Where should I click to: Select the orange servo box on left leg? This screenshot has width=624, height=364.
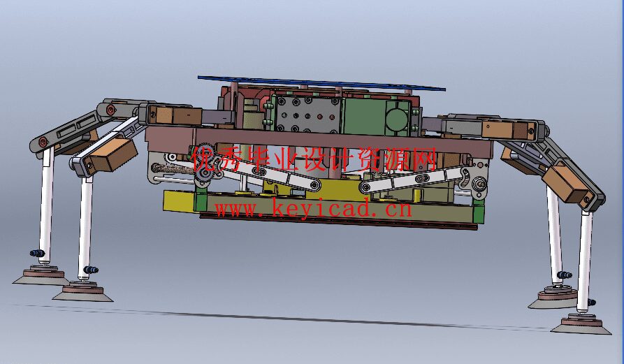point(113,154)
